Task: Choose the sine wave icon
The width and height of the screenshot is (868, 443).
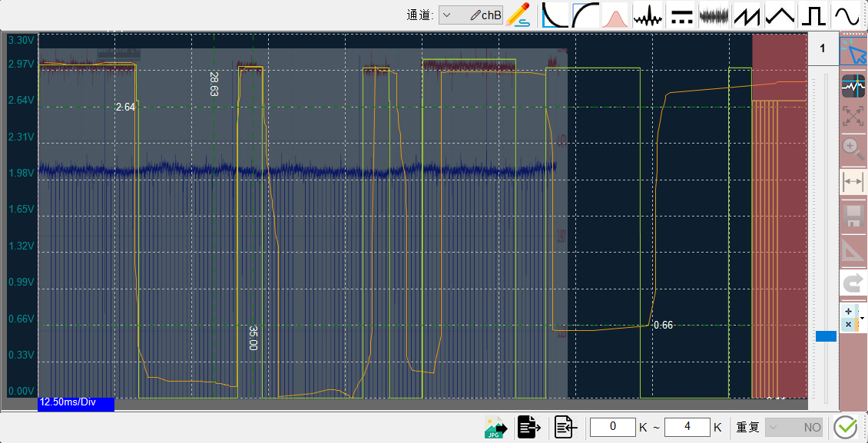Action: (x=846, y=15)
